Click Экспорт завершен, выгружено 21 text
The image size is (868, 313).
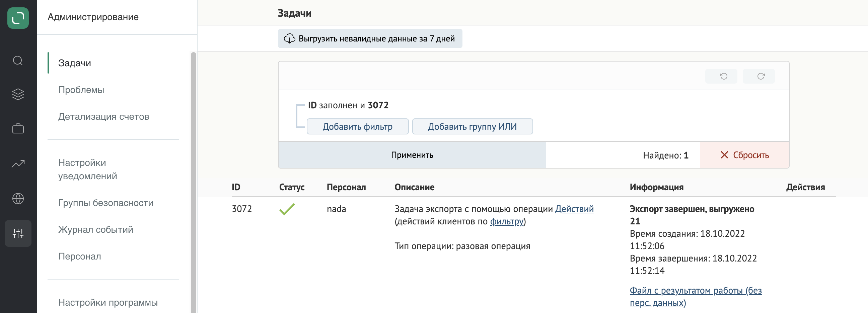[x=692, y=215]
